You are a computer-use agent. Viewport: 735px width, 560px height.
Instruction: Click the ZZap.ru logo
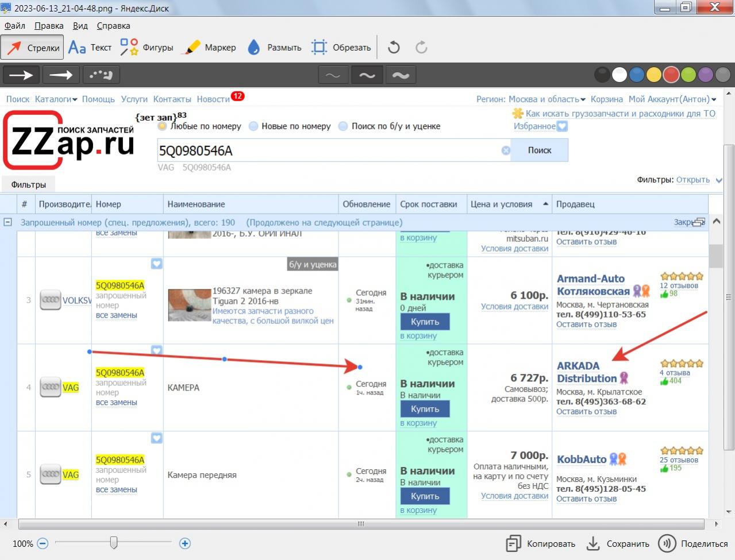70,140
